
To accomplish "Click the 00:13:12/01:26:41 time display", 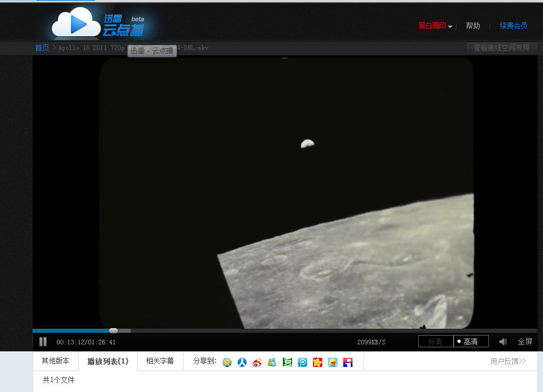I will 86,342.
